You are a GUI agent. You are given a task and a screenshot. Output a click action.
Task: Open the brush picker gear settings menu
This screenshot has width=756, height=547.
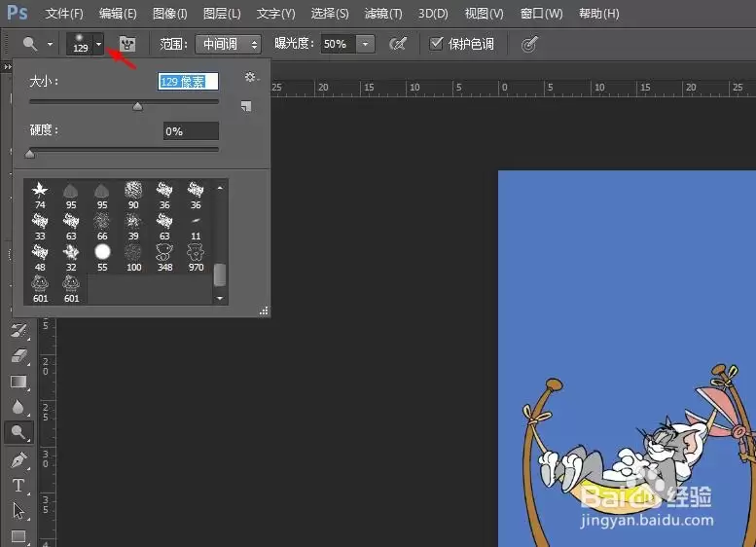(x=251, y=77)
